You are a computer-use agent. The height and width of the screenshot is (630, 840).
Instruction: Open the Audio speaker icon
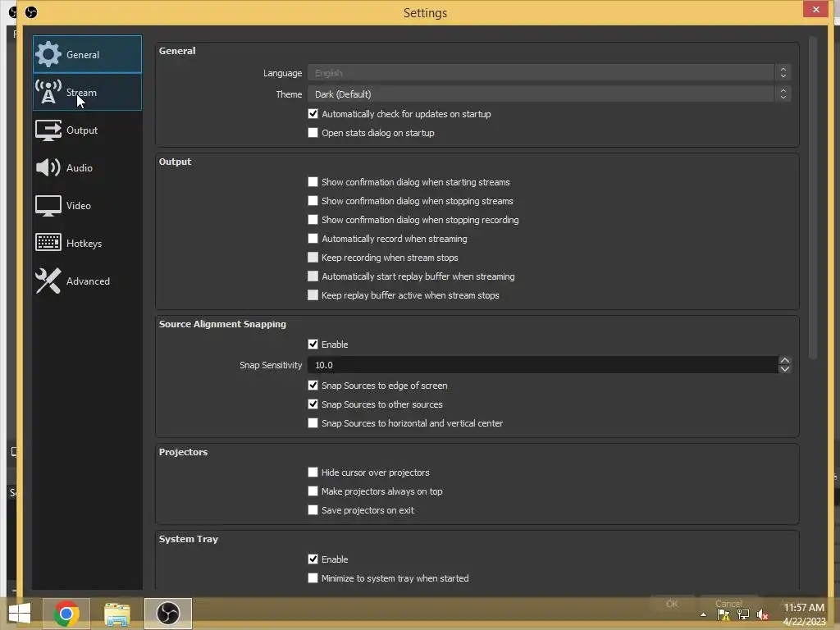pos(48,167)
